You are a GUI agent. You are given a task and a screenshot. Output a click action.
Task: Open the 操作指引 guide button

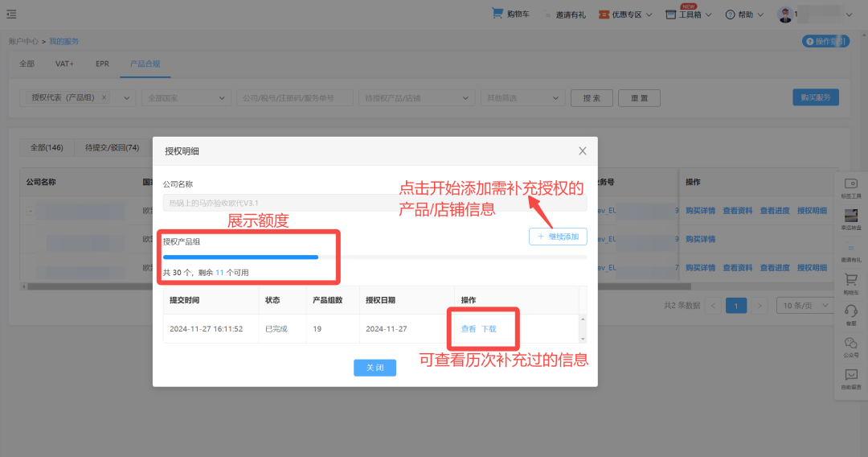(825, 41)
